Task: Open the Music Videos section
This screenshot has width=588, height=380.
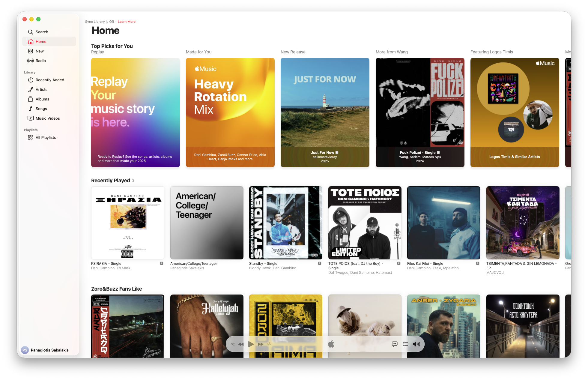Action: click(x=48, y=118)
